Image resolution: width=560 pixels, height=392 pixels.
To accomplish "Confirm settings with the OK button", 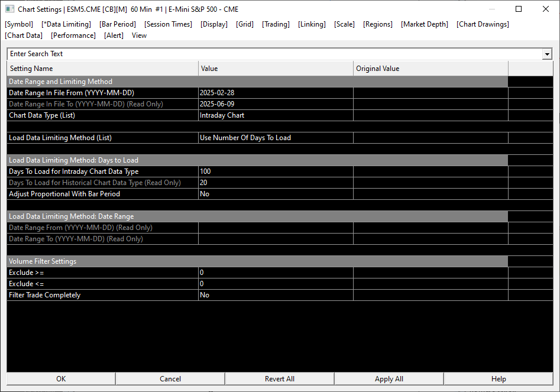I will click(61, 379).
